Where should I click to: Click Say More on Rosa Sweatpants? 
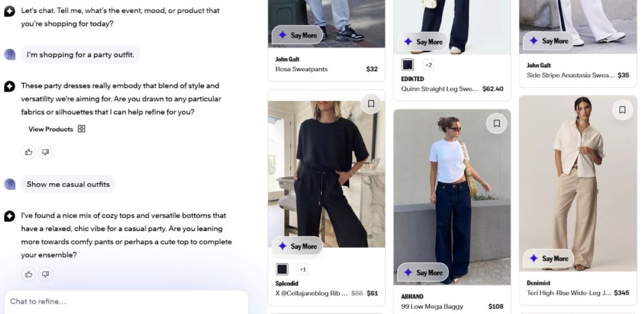tap(297, 35)
